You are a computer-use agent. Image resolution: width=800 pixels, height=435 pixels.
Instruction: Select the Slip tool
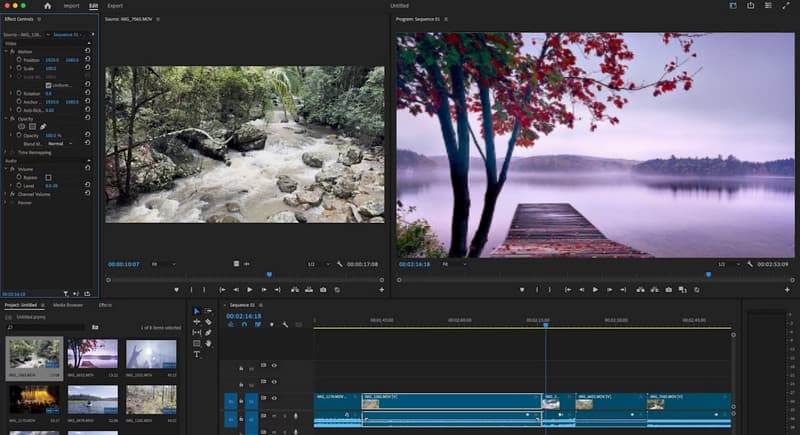pyautogui.click(x=196, y=332)
